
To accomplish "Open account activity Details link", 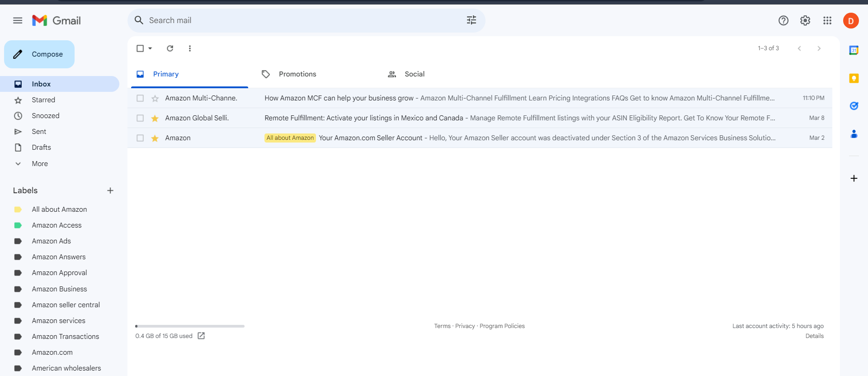I will click(814, 336).
